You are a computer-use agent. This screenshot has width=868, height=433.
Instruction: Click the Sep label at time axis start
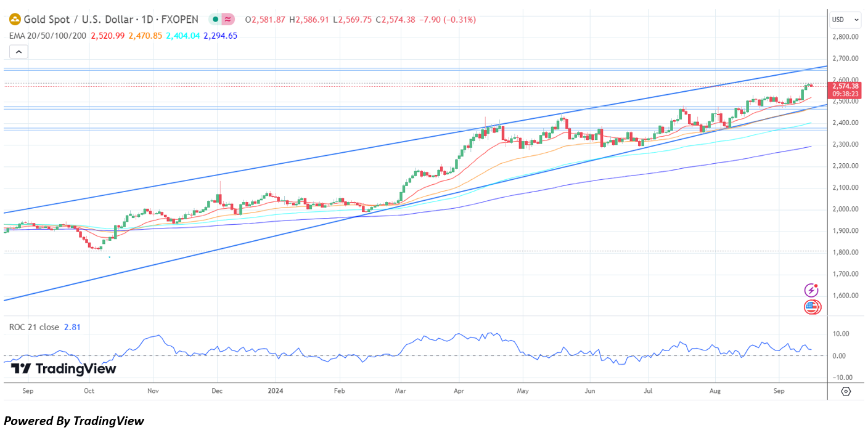click(x=27, y=391)
